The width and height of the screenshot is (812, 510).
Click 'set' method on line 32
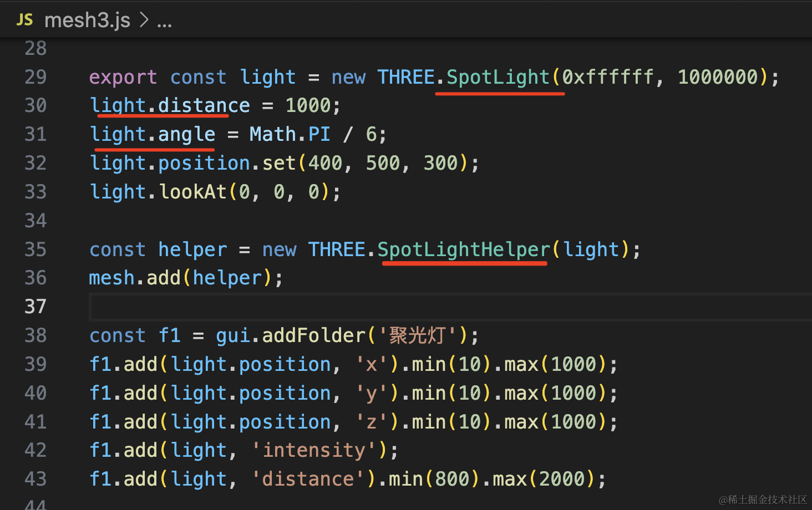point(279,163)
